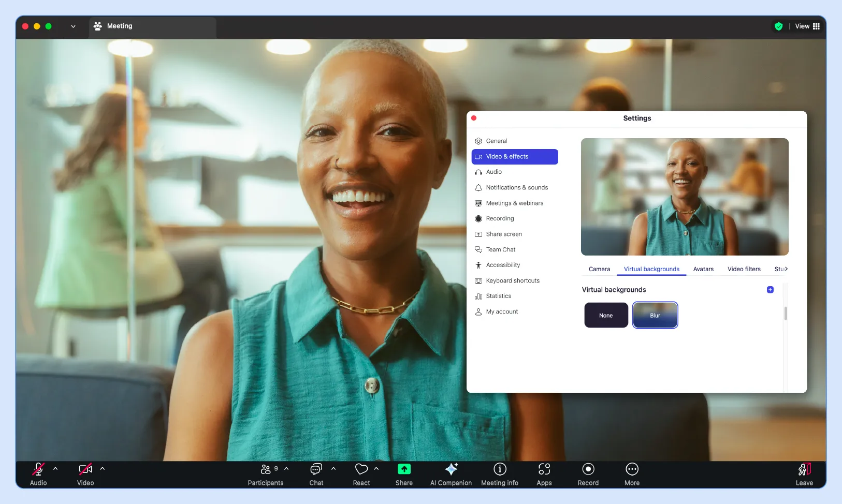Image resolution: width=842 pixels, height=504 pixels.
Task: Select the None virtual background
Action: 605,315
